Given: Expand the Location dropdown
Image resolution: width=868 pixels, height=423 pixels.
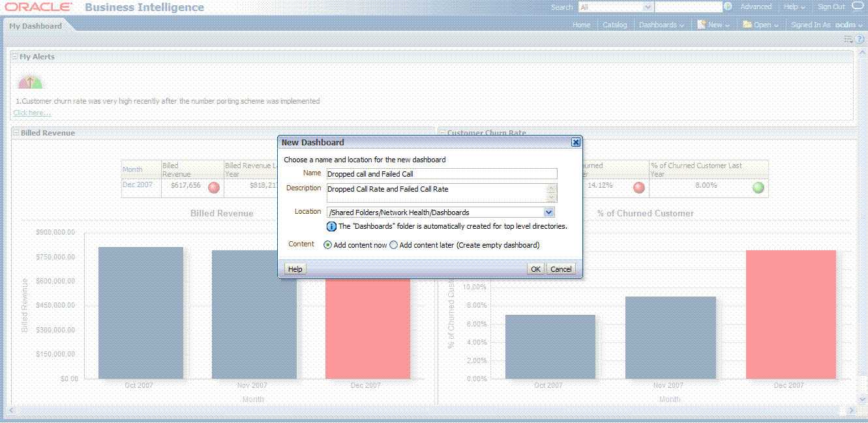Looking at the screenshot, I should coord(548,212).
